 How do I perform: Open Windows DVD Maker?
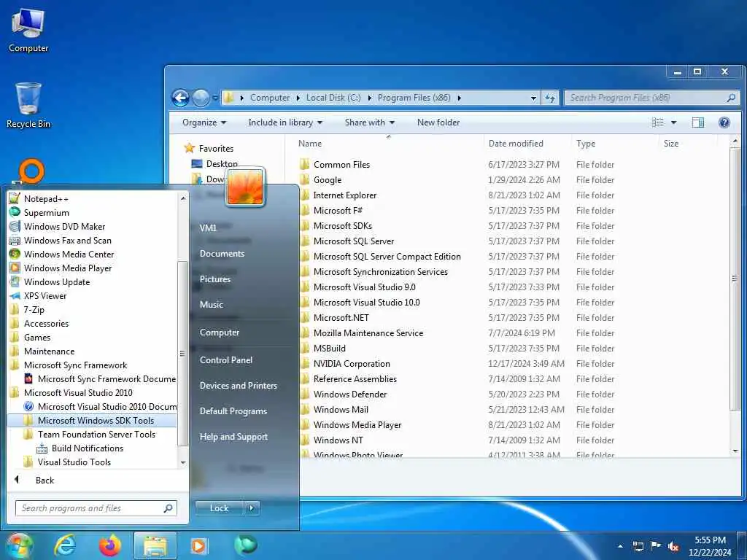[64, 227]
